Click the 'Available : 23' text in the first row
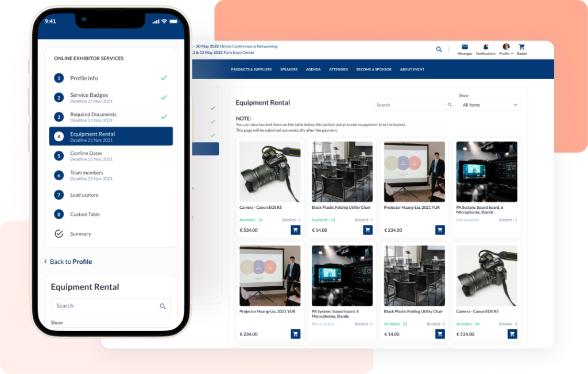The height and width of the screenshot is (374, 588). [x=323, y=220]
